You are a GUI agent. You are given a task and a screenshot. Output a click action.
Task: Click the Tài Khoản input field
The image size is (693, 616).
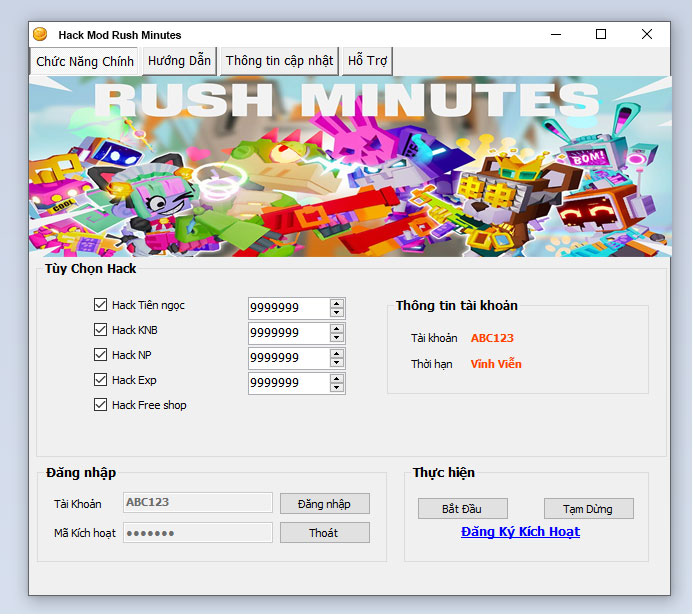tap(198, 502)
